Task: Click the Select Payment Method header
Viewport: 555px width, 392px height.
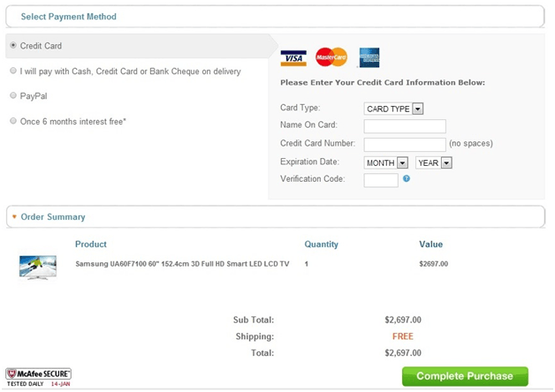Action: click(x=68, y=17)
